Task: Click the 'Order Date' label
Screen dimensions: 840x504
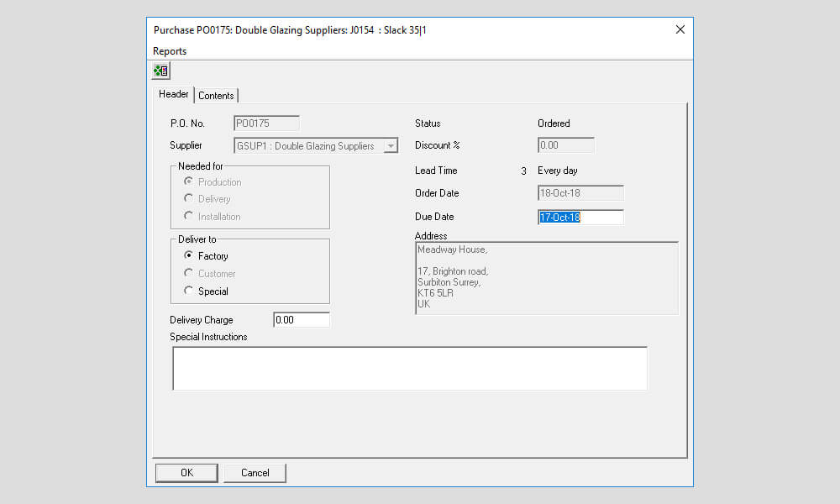Action: click(x=437, y=193)
